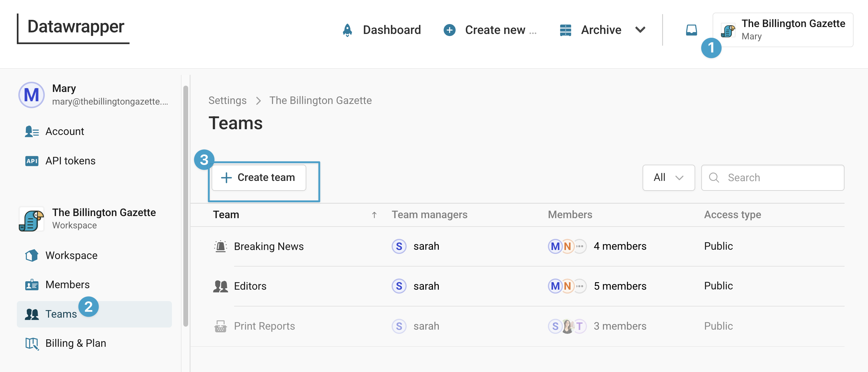Screen dimensions: 868x372
Task: Click the Editors team icon
Action: pyautogui.click(x=220, y=286)
